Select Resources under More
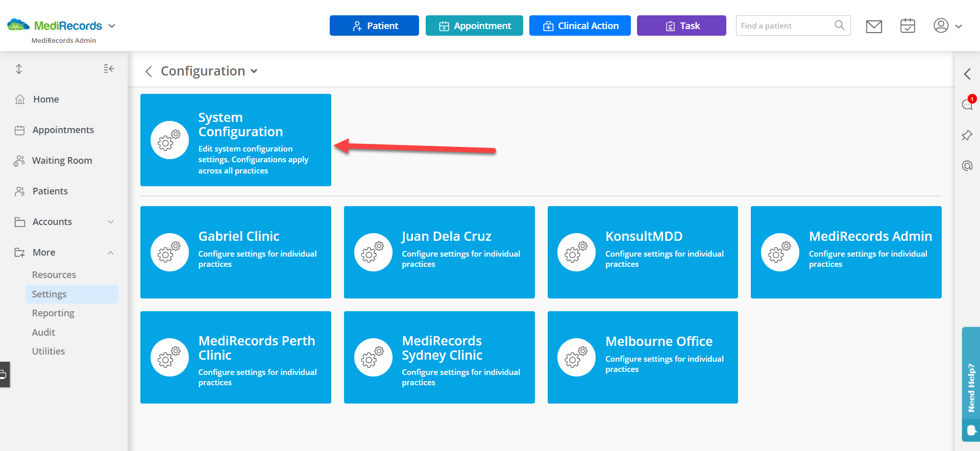 54,275
